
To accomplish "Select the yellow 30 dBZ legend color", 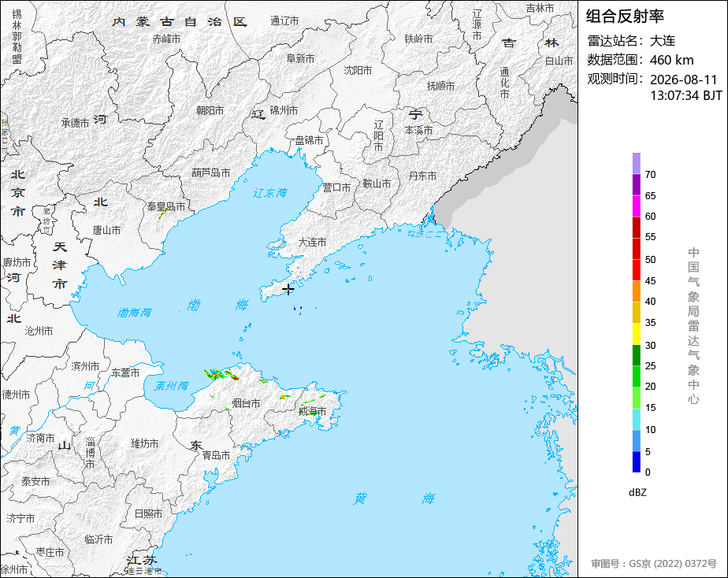I will [x=636, y=334].
